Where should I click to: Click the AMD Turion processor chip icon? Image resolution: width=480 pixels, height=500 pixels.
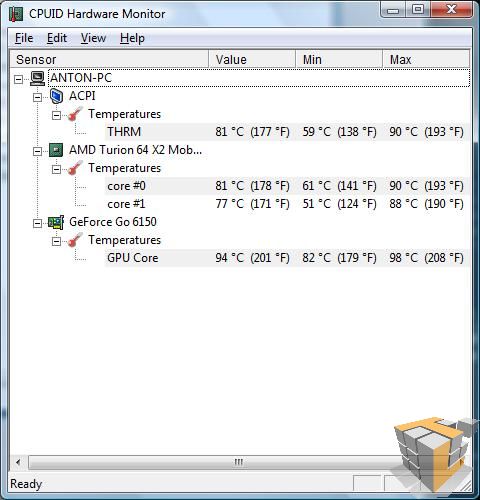tap(56, 150)
